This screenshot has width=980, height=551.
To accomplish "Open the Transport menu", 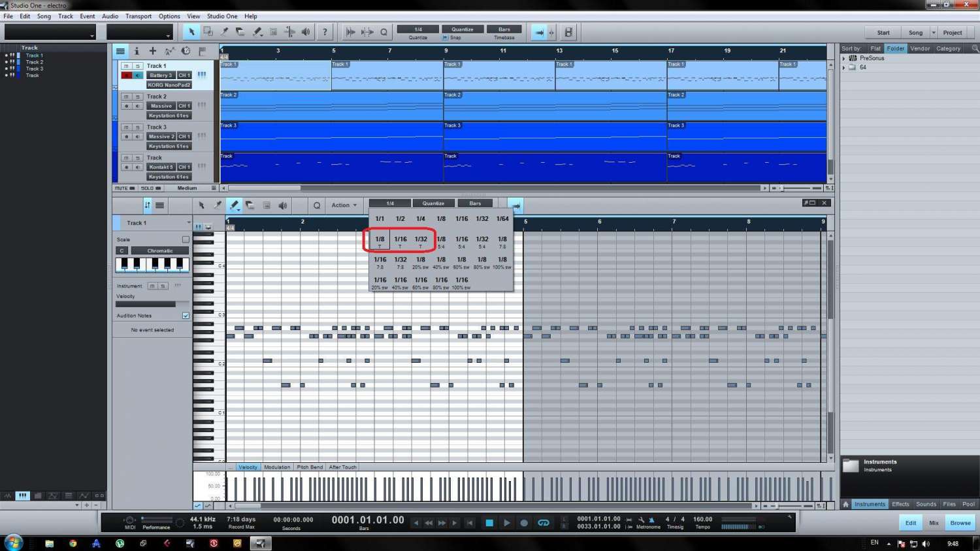I will click(x=138, y=16).
